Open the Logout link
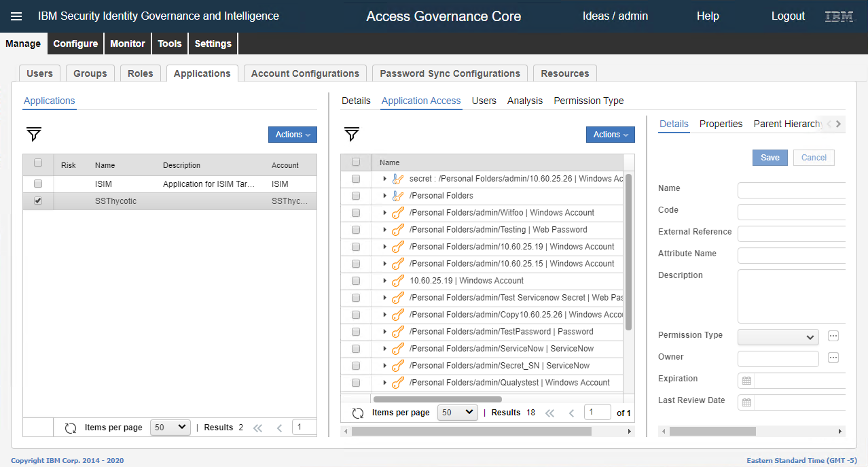 pos(788,16)
